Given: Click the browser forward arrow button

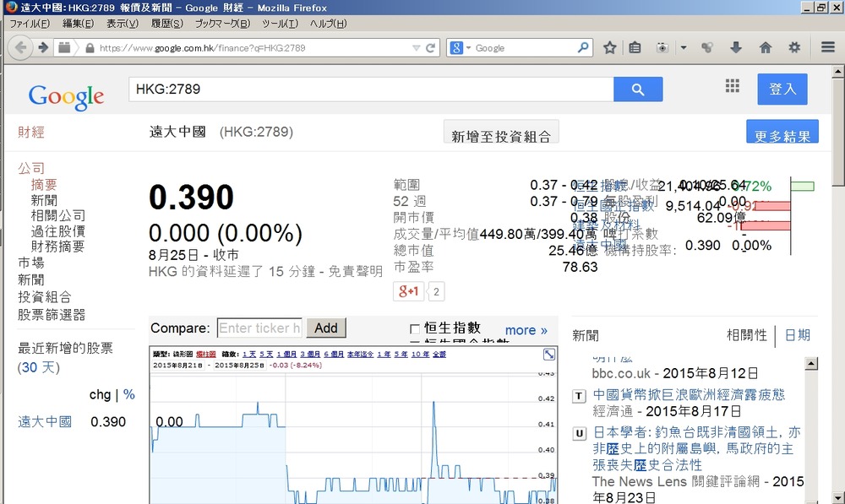Looking at the screenshot, I should coord(43,47).
